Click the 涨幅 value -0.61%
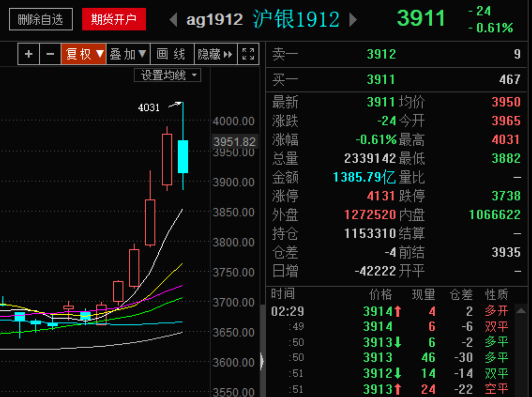The width and height of the screenshot is (532, 397). tap(376, 139)
